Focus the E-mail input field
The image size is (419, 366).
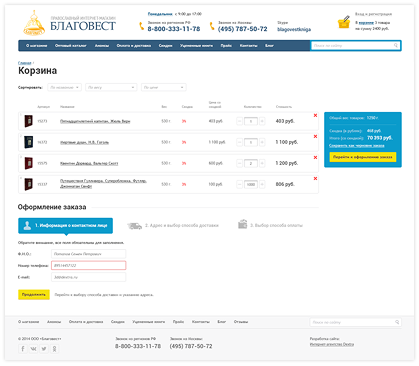(88, 277)
